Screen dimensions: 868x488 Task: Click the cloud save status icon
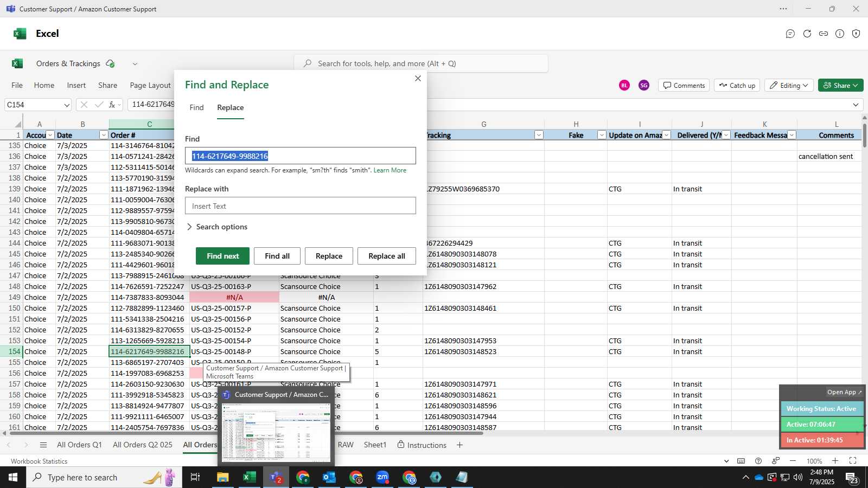pyautogui.click(x=111, y=63)
